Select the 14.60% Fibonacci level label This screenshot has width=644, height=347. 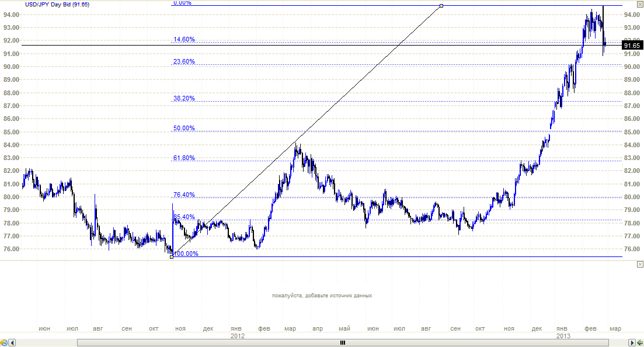(x=184, y=40)
